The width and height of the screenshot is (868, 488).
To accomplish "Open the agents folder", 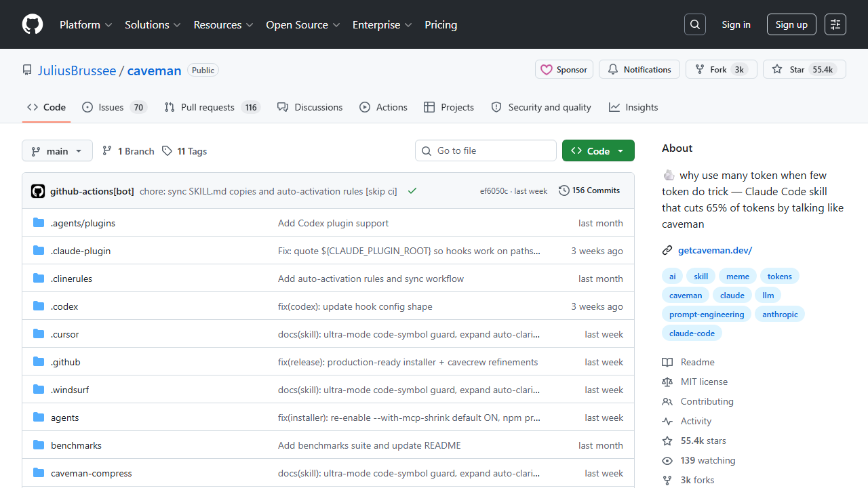I will click(64, 418).
